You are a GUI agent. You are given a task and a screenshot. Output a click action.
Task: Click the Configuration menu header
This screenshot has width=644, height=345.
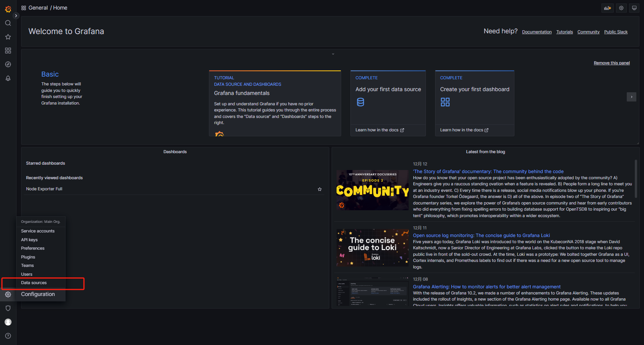click(x=38, y=294)
